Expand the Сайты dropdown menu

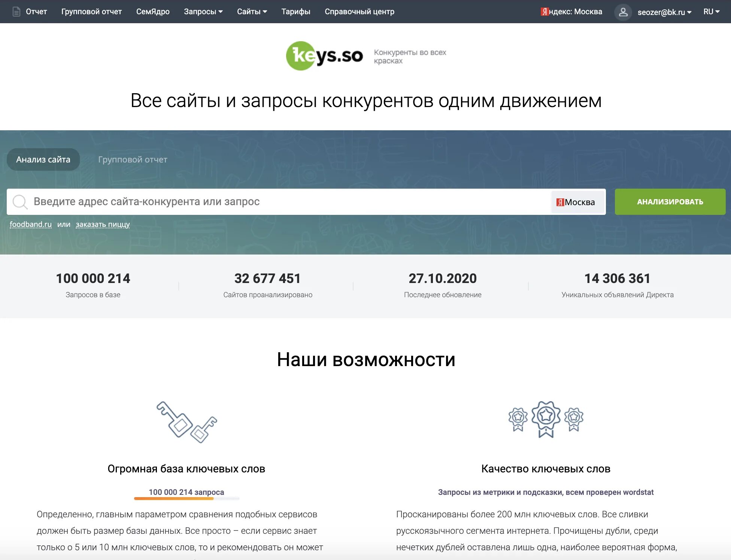[x=252, y=12]
